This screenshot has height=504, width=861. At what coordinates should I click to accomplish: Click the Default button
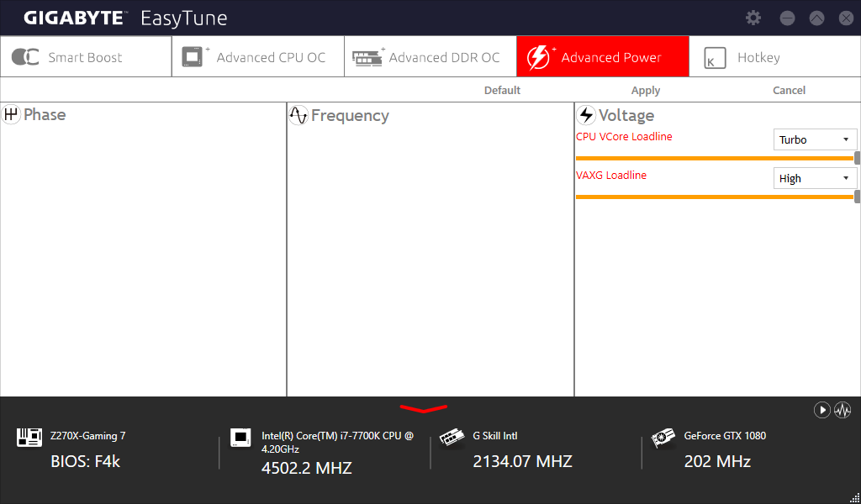[x=502, y=91]
